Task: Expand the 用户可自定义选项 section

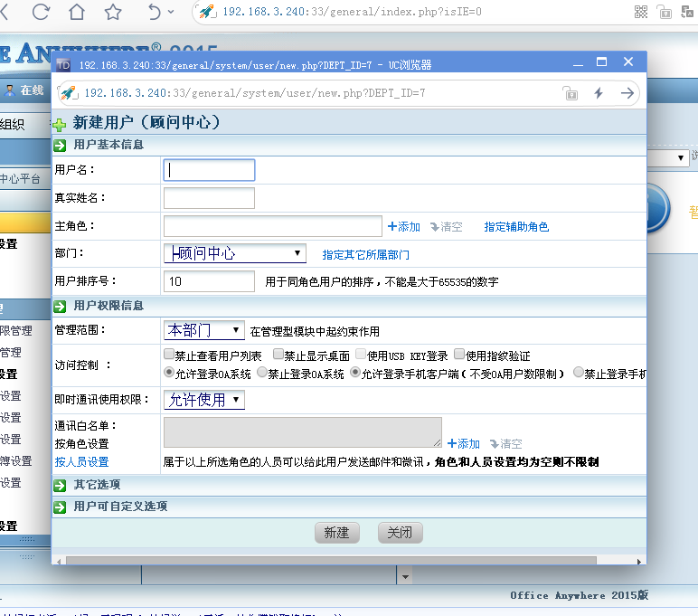Action: tap(61, 507)
